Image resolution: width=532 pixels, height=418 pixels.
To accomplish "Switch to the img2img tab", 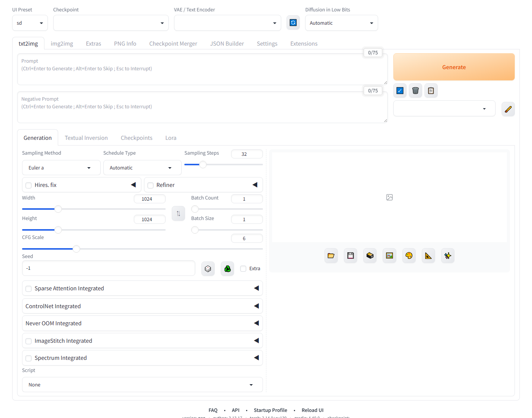I will [x=62, y=44].
